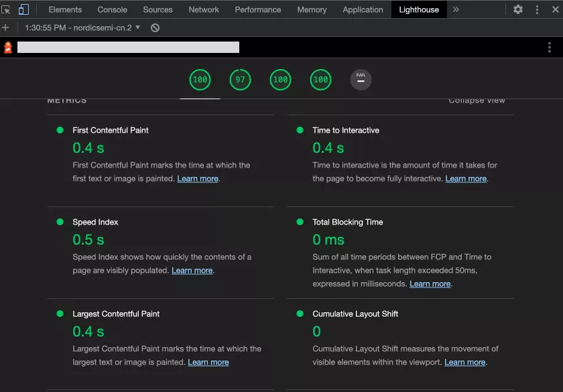563x392 pixels.
Task: Switch to the Performance tab
Action: [258, 9]
